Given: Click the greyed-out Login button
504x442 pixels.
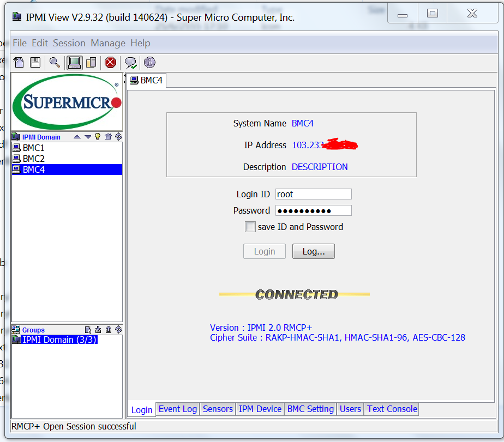Looking at the screenshot, I should tap(265, 251).
